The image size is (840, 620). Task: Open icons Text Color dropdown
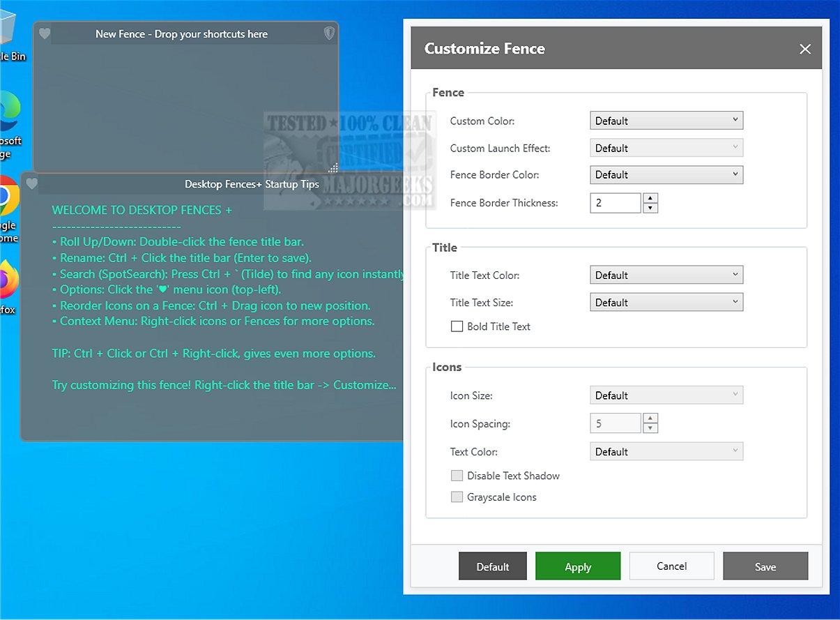tap(666, 452)
